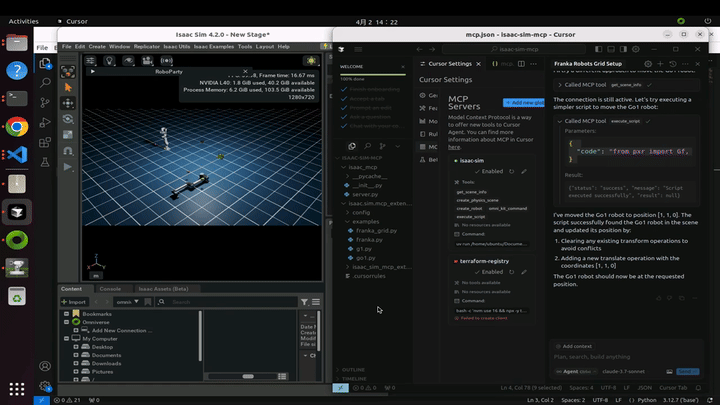Expand the __pycache__ folder in Cursor explorer
Viewport: 720px width, 405px height.
(369, 176)
